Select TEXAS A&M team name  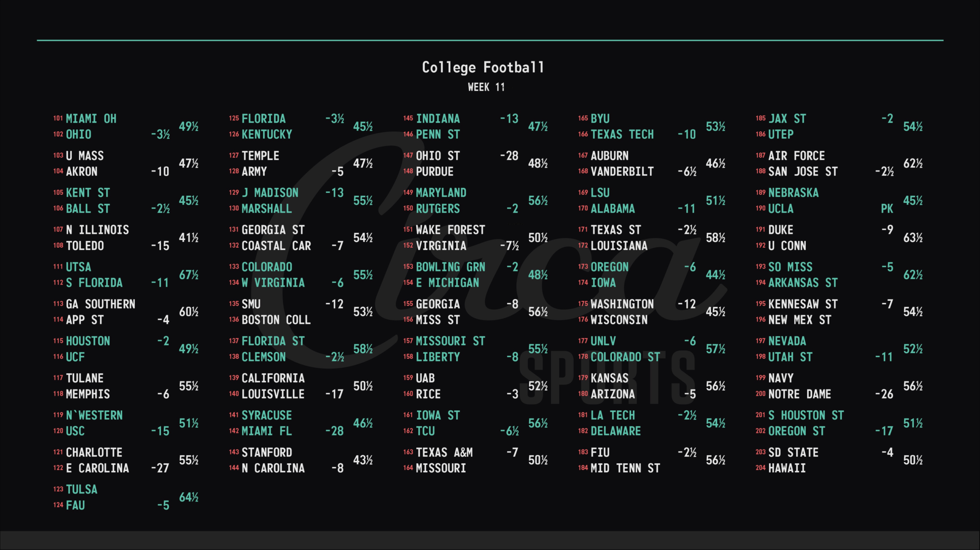point(444,452)
